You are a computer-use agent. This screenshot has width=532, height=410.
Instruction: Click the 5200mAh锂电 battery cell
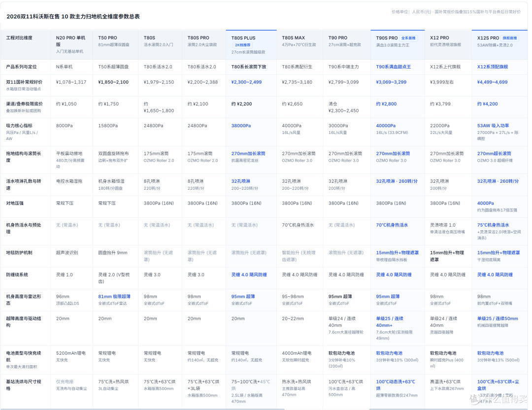coord(71,353)
